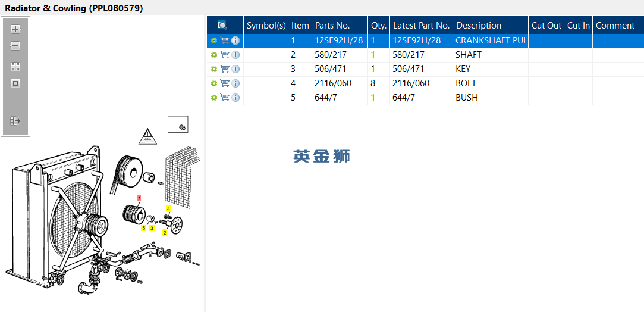Image resolution: width=644 pixels, height=312 pixels.
Task: Click the Comment column header
Action: [x=618, y=26]
